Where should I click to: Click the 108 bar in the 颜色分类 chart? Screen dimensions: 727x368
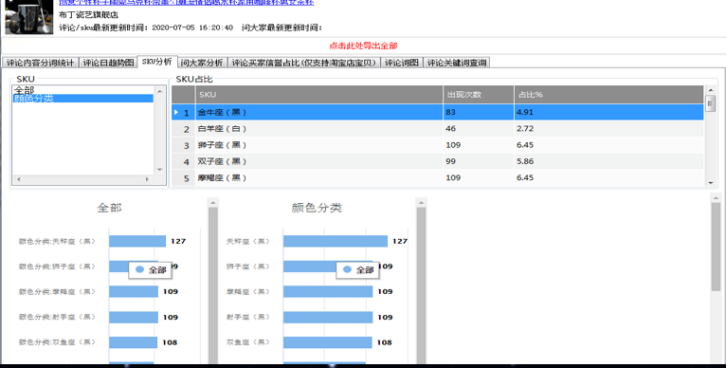pos(327,342)
